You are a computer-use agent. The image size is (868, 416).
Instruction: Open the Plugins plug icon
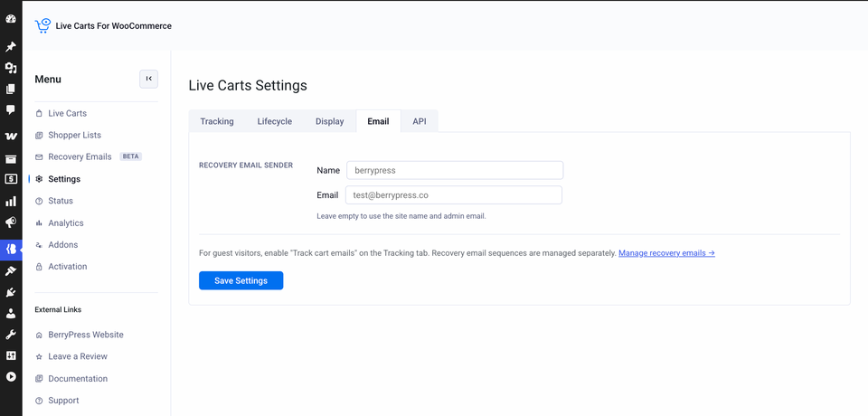11,292
